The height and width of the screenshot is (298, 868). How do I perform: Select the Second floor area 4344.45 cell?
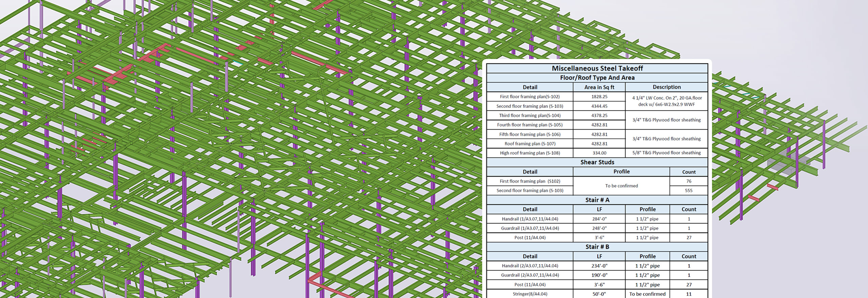599,106
